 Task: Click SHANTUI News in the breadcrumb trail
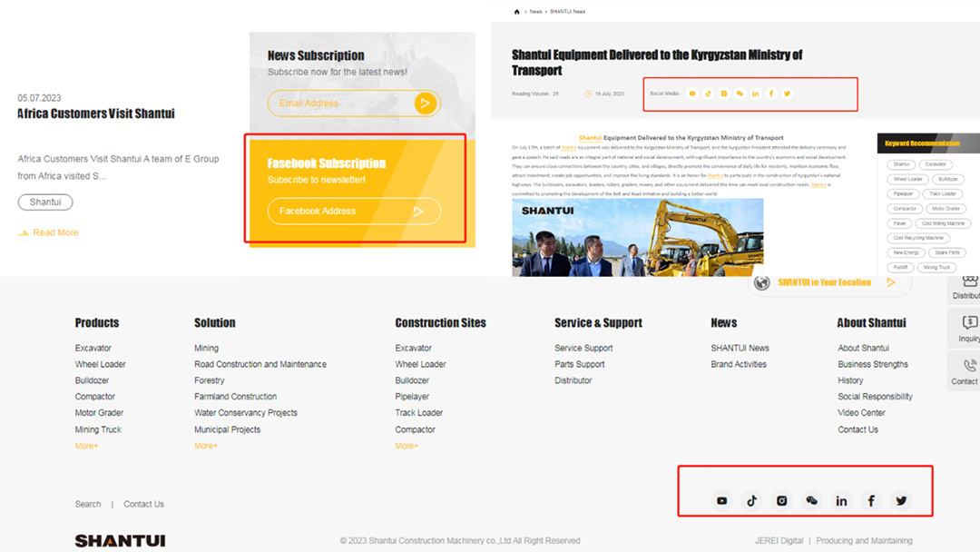[x=567, y=12]
